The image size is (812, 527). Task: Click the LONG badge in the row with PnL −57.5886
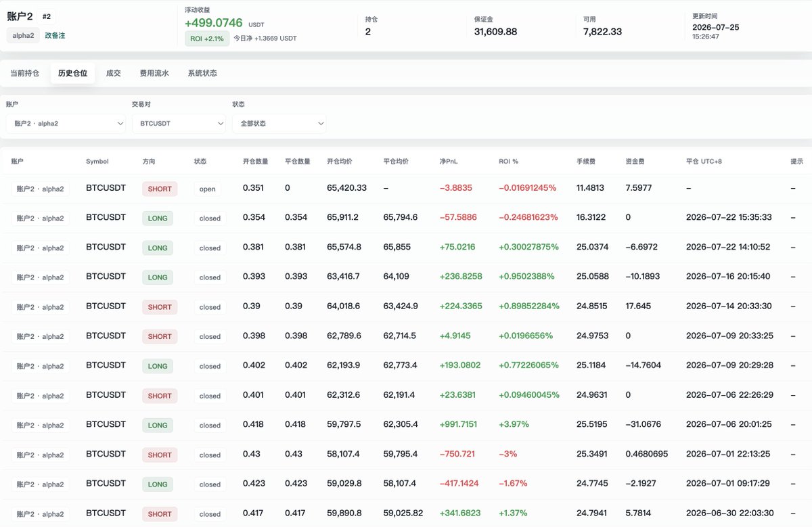(x=158, y=219)
